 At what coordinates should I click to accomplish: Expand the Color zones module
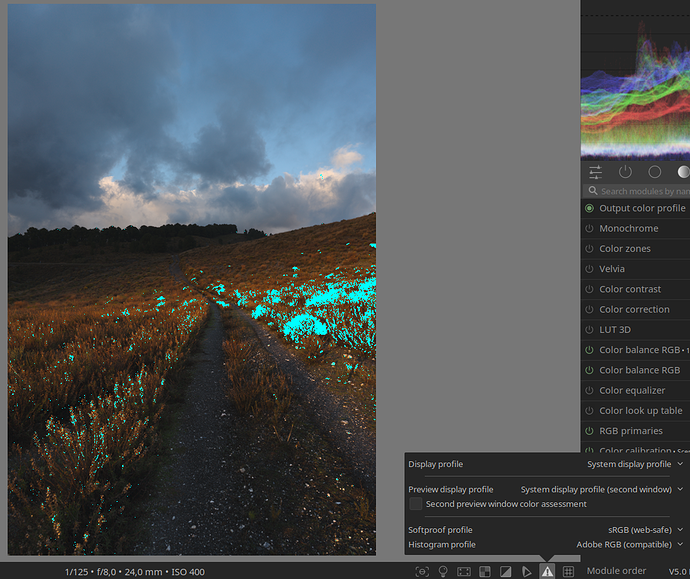point(625,249)
